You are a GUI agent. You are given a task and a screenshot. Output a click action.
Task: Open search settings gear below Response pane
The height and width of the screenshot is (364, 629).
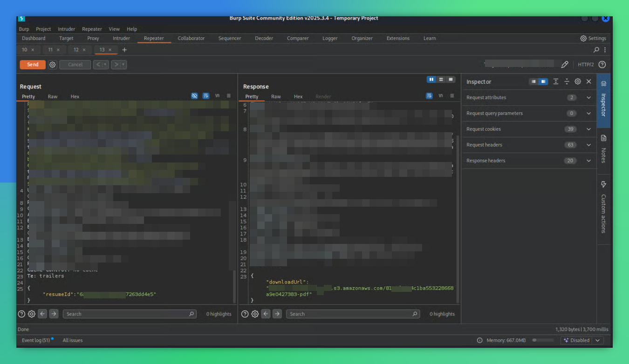point(255,314)
